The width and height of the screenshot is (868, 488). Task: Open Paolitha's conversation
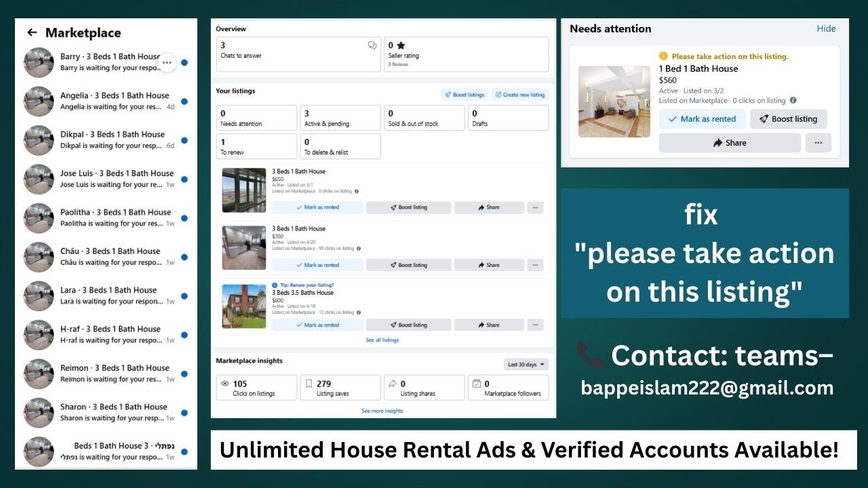click(x=106, y=218)
